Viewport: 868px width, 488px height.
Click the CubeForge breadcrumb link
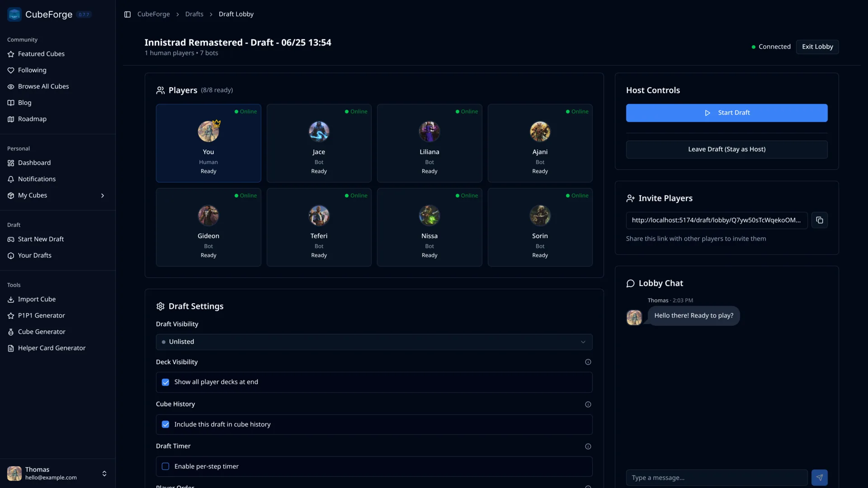pos(154,14)
